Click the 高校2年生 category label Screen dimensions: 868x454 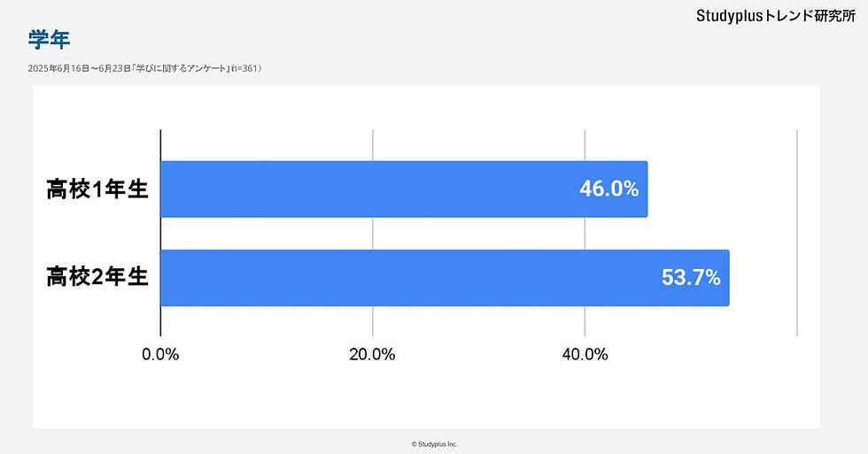pos(97,277)
